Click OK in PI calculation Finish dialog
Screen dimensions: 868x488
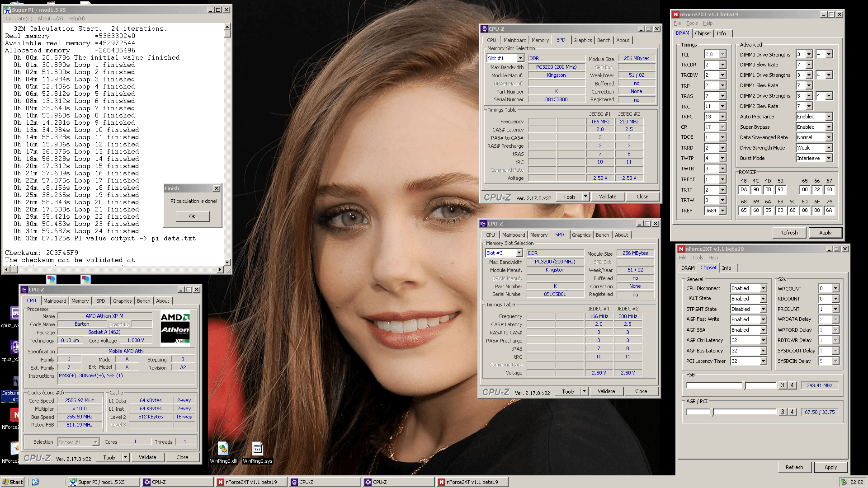coord(192,216)
